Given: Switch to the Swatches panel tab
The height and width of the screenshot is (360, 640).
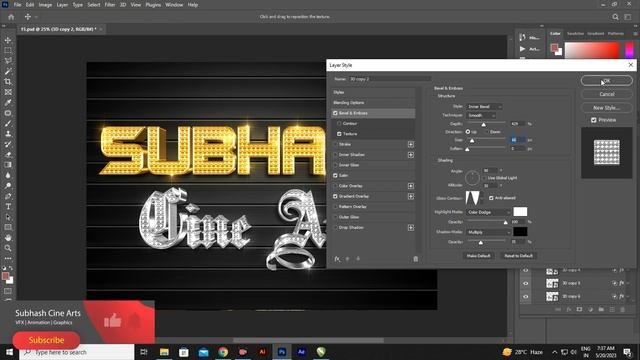Looking at the screenshot, I should [575, 33].
